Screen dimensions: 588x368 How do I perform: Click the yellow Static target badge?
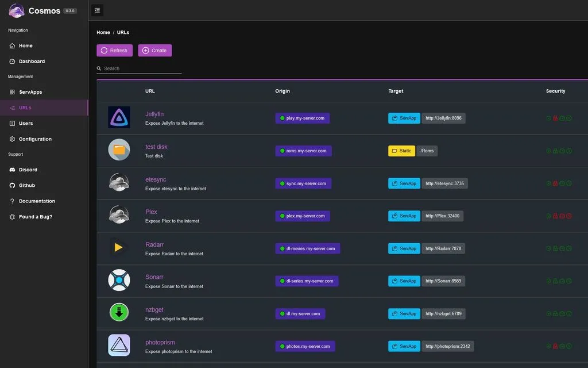pyautogui.click(x=401, y=151)
